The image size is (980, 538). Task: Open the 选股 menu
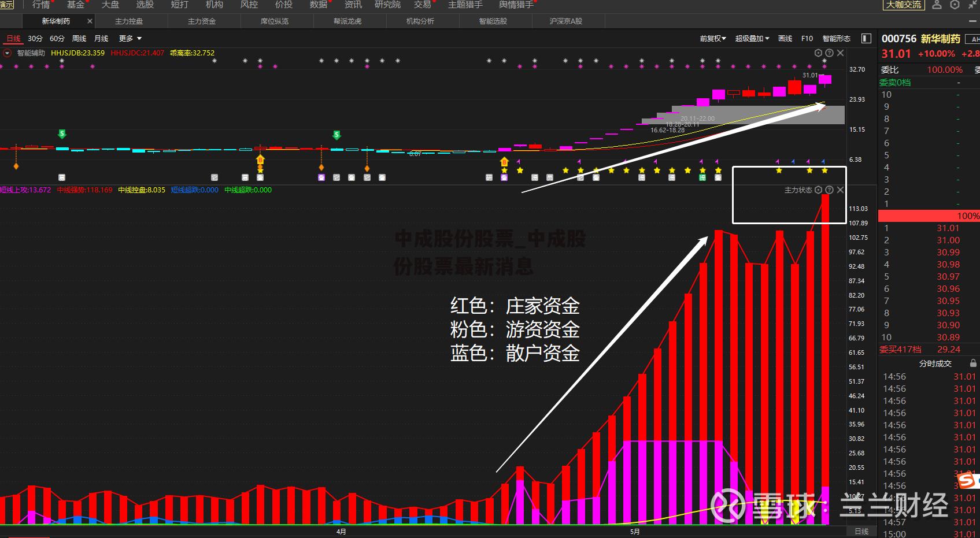(145, 5)
